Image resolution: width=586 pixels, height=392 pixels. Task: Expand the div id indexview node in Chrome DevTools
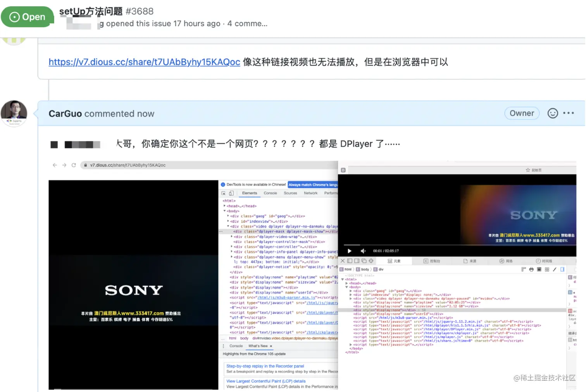point(228,221)
